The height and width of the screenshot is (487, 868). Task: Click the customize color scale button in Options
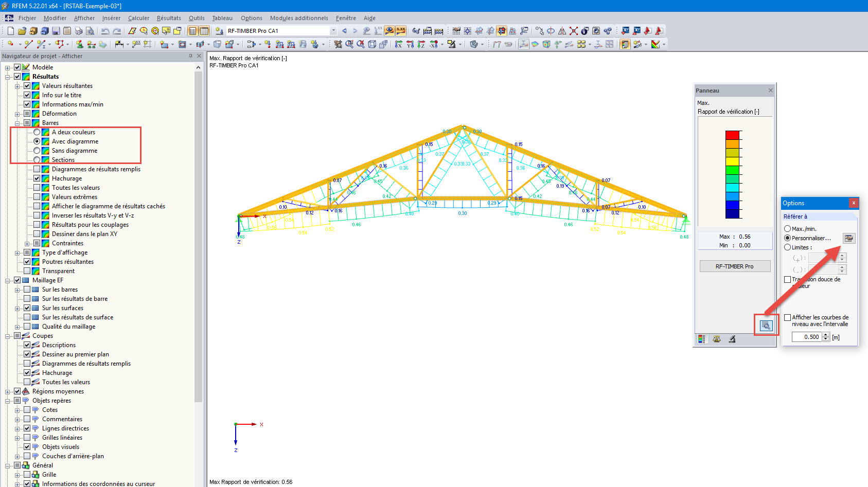coord(849,238)
